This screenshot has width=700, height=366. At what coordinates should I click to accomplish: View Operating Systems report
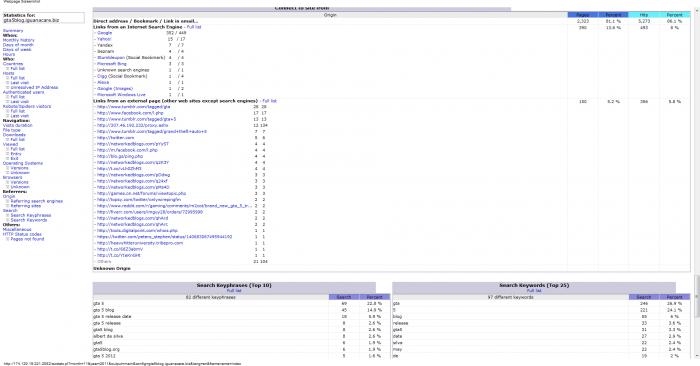[23, 163]
